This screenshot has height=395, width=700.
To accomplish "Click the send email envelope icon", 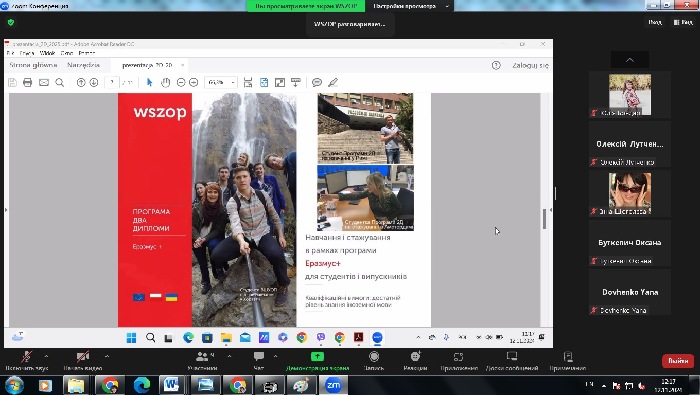I will (x=44, y=83).
